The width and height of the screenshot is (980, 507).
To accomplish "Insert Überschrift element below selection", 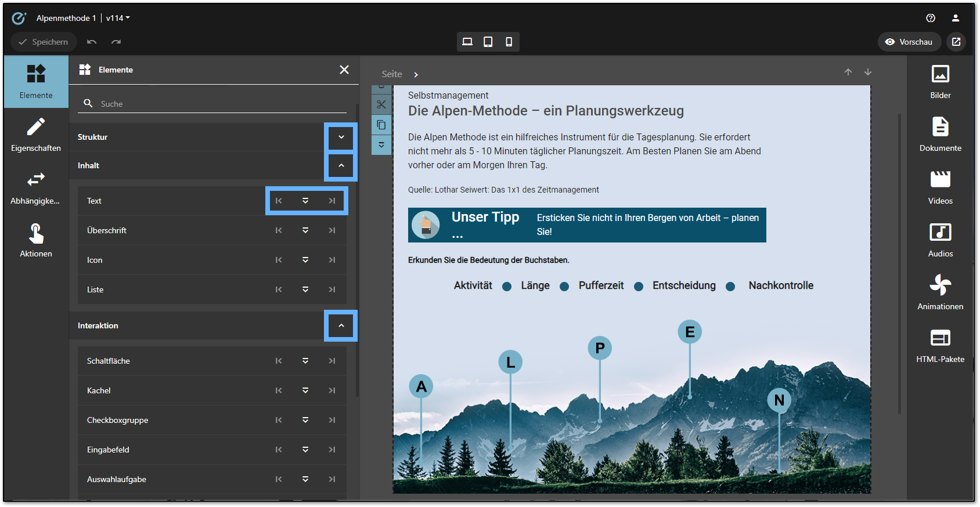I will pyautogui.click(x=305, y=230).
